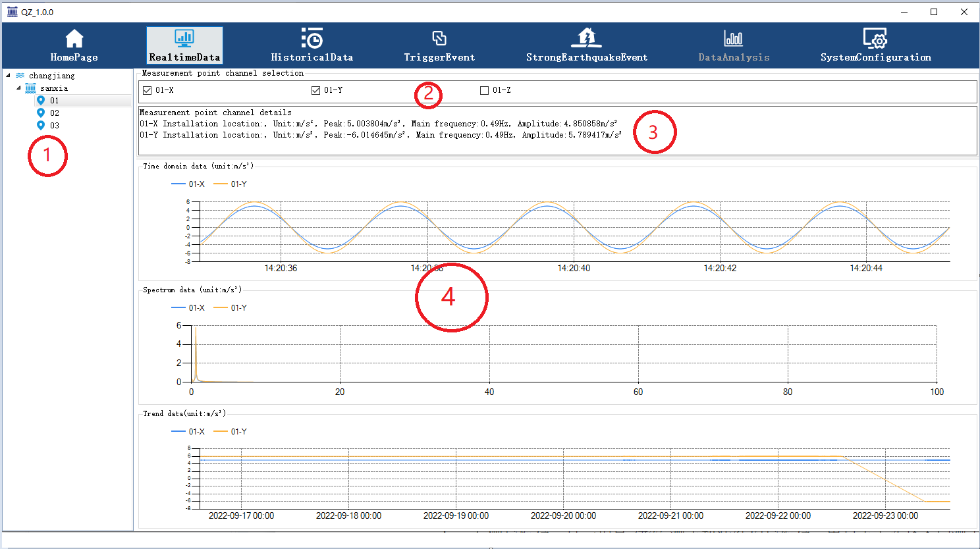The width and height of the screenshot is (980, 549).
Task: Click 01-X legend in Trend data chart
Action: point(188,432)
